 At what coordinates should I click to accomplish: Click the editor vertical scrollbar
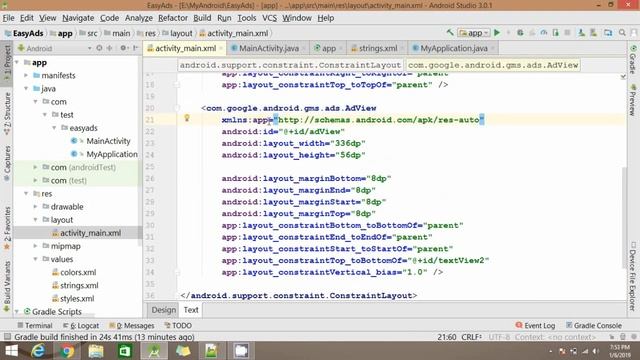pos(623,217)
